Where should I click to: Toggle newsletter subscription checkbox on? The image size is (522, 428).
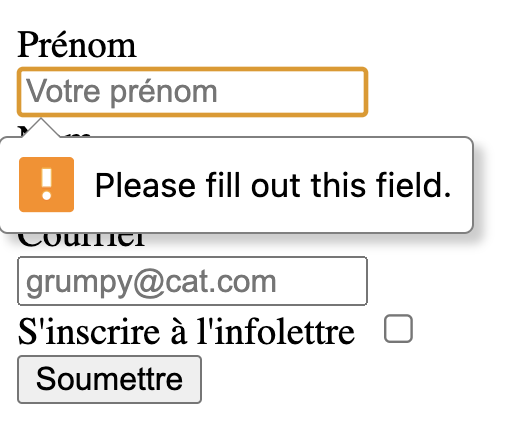398,328
